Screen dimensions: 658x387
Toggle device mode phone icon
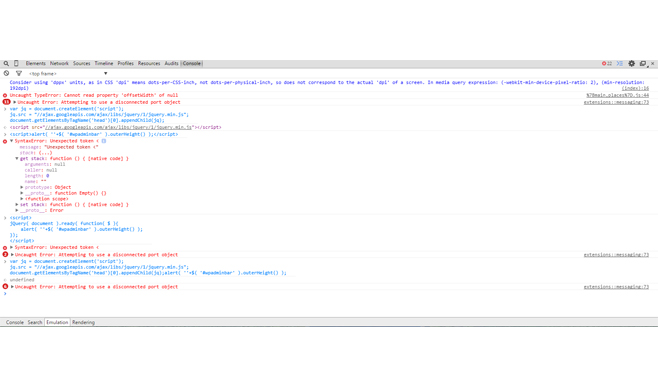16,63
